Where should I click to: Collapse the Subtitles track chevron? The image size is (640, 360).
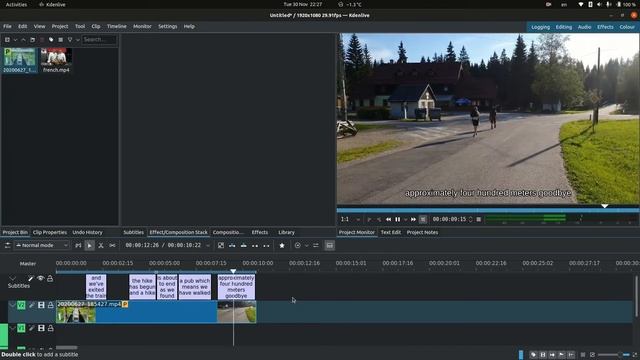(x=12, y=279)
